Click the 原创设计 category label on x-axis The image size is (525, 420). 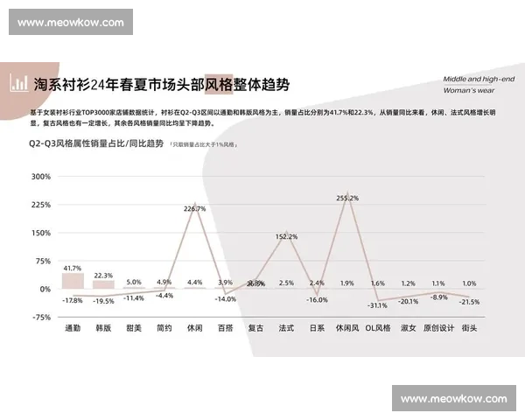438,326
